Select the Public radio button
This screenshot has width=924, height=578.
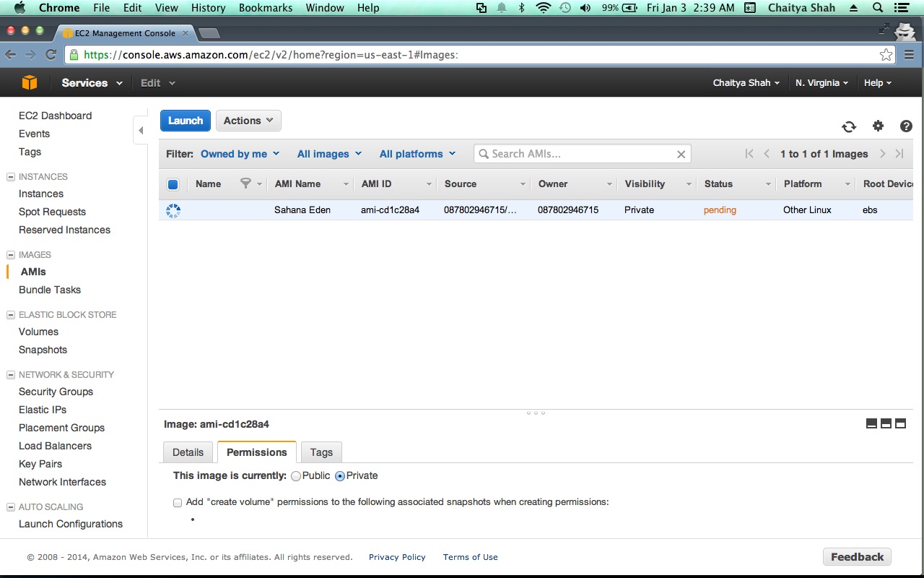coord(296,476)
